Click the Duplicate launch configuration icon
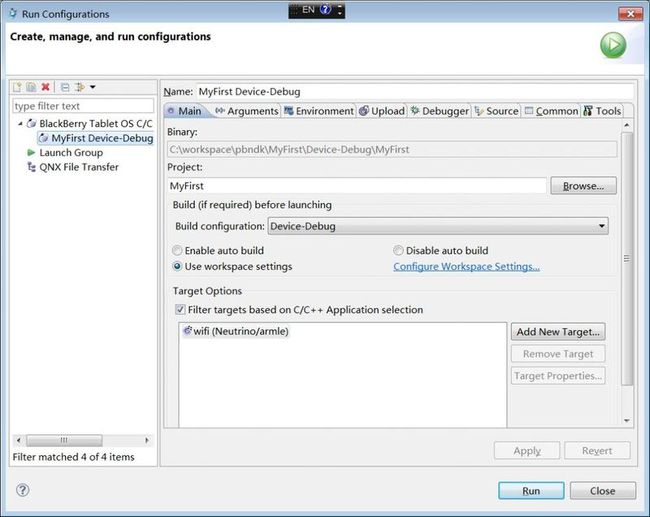This screenshot has width=650, height=517. pos(31,87)
